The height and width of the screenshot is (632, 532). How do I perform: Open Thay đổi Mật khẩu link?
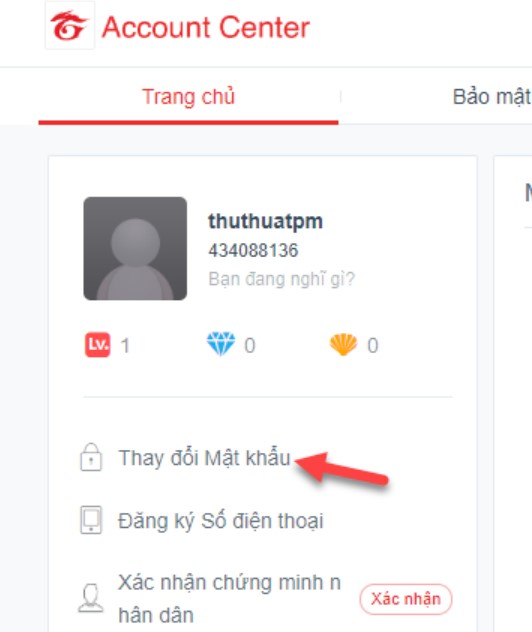204,458
